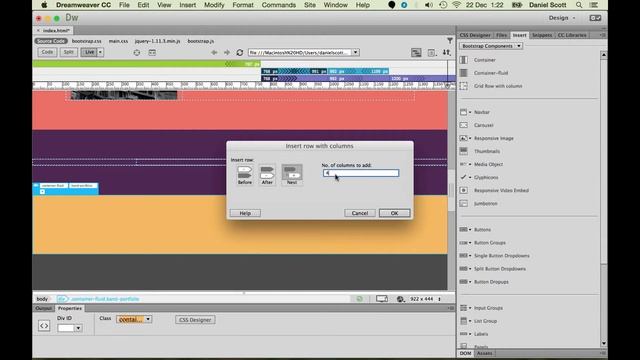The image size is (640, 360).
Task: Open the File Management up-down arrows icon
Action: coord(447,52)
